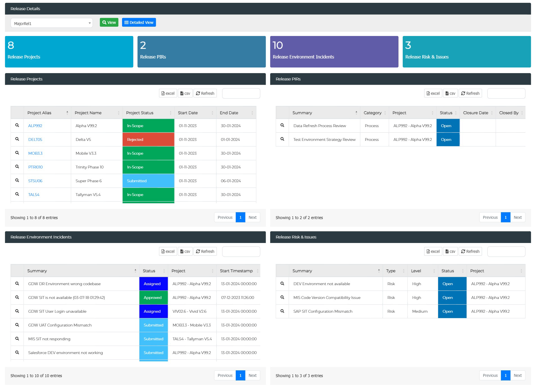Screen dimensions: 536x392
Task: Sort Release PIRs by Closure Date
Action: tap(478, 113)
